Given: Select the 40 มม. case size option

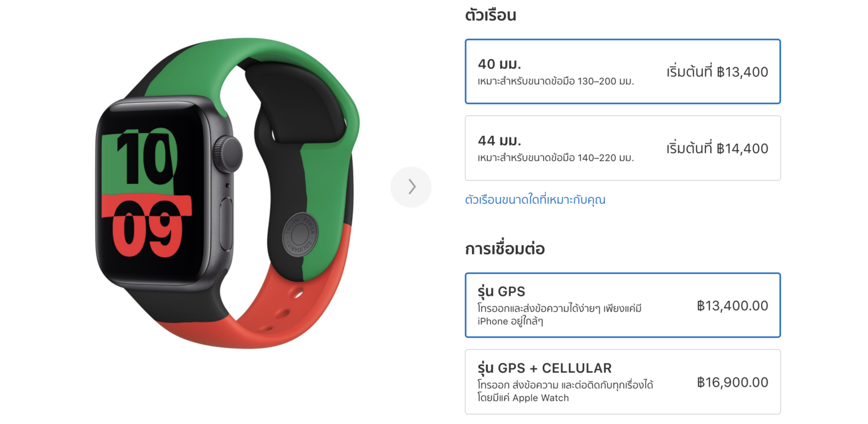Looking at the screenshot, I should pos(623,72).
